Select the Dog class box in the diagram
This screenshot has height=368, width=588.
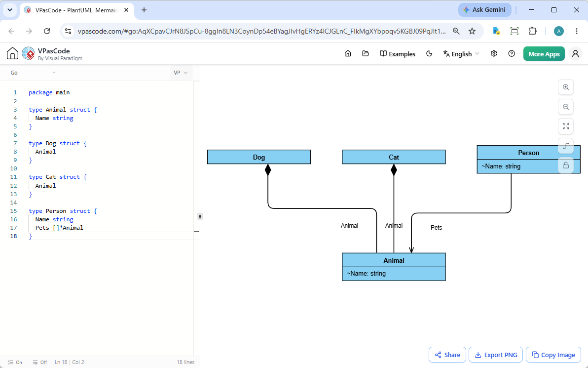pos(259,157)
